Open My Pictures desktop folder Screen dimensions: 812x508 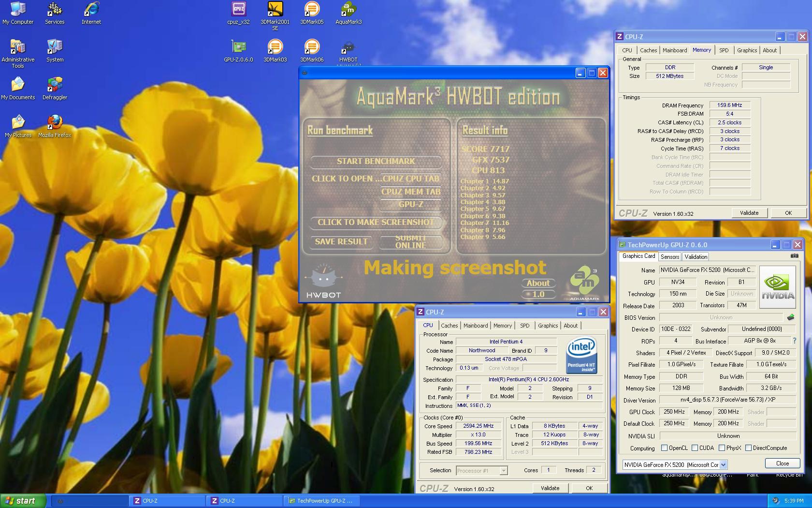18,126
